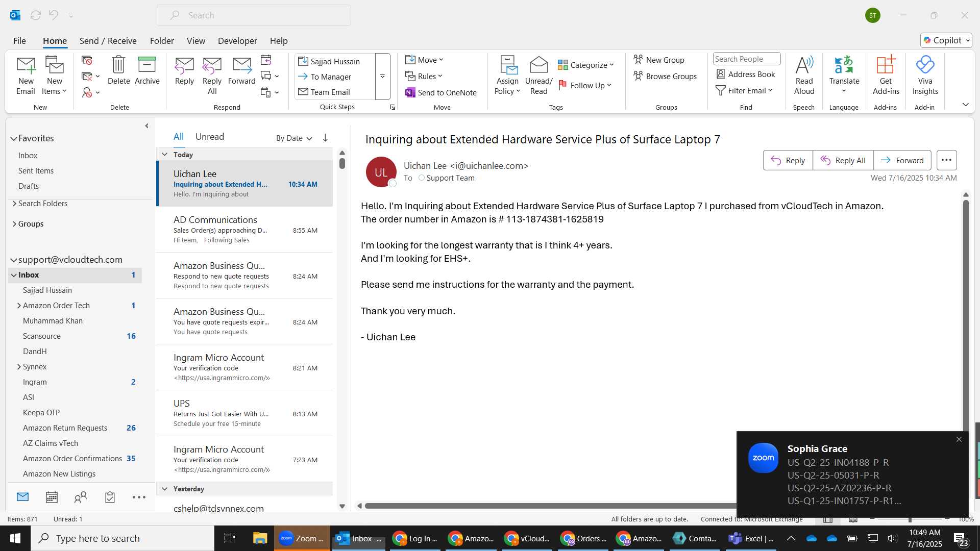
Task: Open the Categorize dropdown
Action: (x=585, y=65)
